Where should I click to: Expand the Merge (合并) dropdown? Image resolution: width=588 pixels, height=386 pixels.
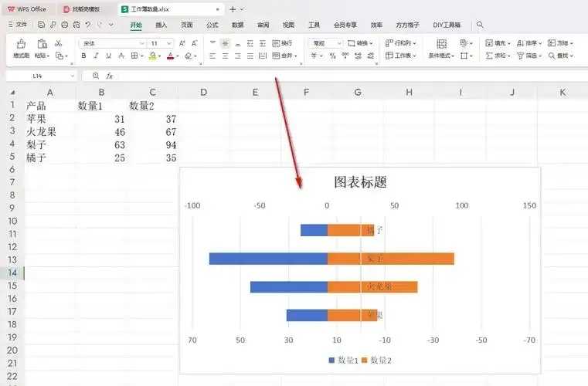pyautogui.click(x=296, y=56)
